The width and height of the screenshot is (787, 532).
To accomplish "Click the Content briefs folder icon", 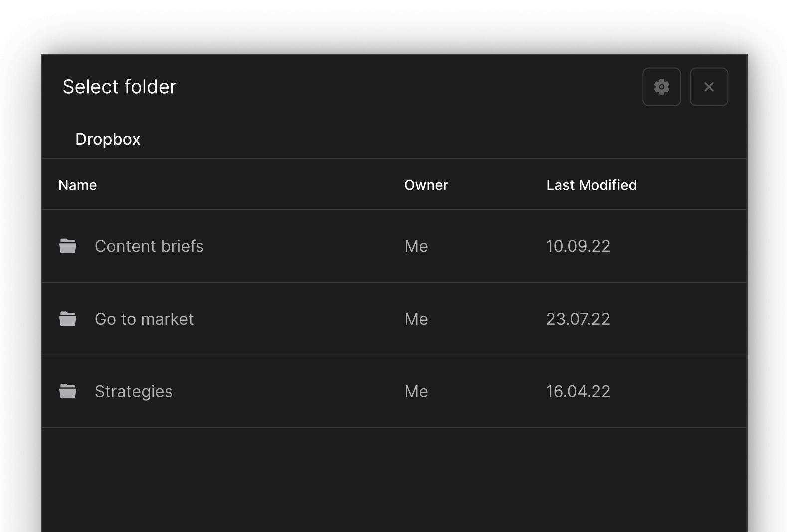I will pyautogui.click(x=68, y=246).
